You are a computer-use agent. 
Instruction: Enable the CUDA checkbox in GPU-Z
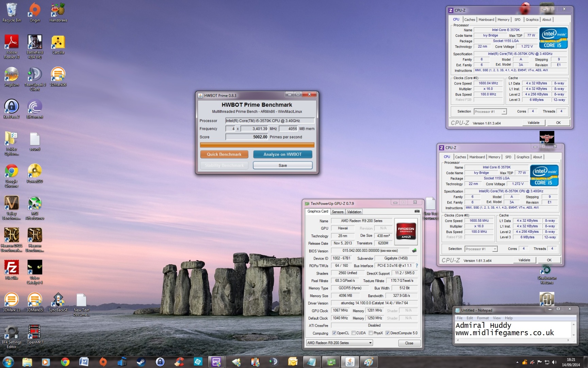pos(354,333)
